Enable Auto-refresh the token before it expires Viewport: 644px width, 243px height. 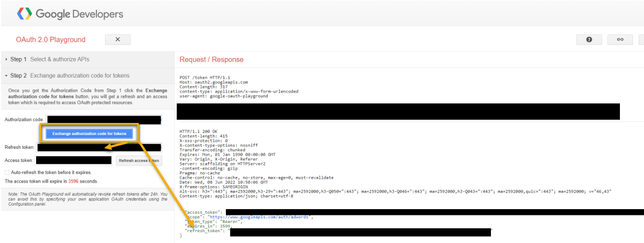[x=7, y=172]
